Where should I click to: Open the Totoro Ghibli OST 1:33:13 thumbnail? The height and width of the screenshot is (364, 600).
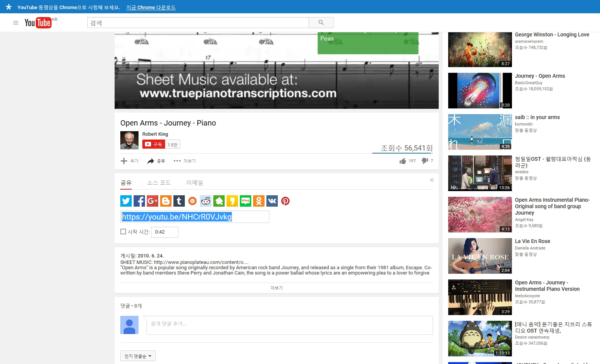coord(480,339)
